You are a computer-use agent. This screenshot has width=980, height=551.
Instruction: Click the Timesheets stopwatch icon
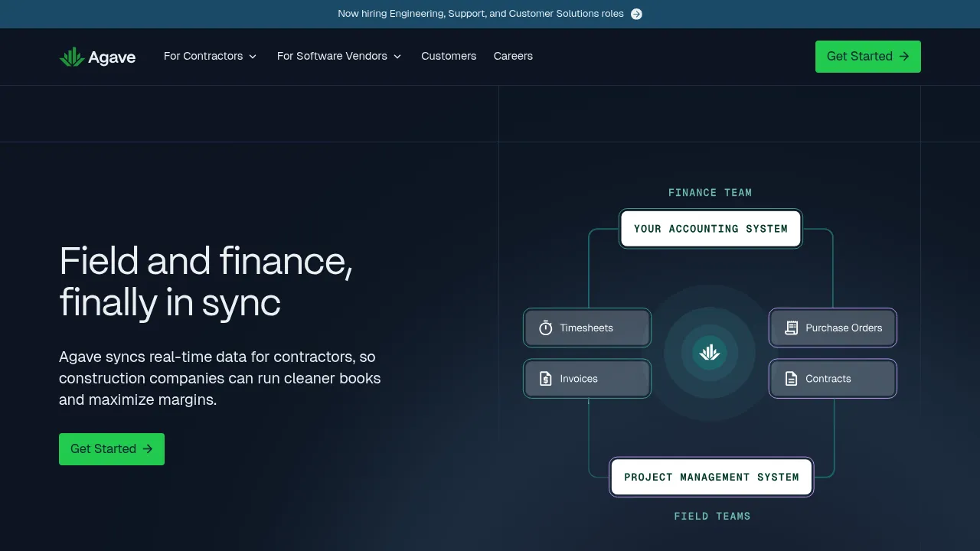coord(545,328)
